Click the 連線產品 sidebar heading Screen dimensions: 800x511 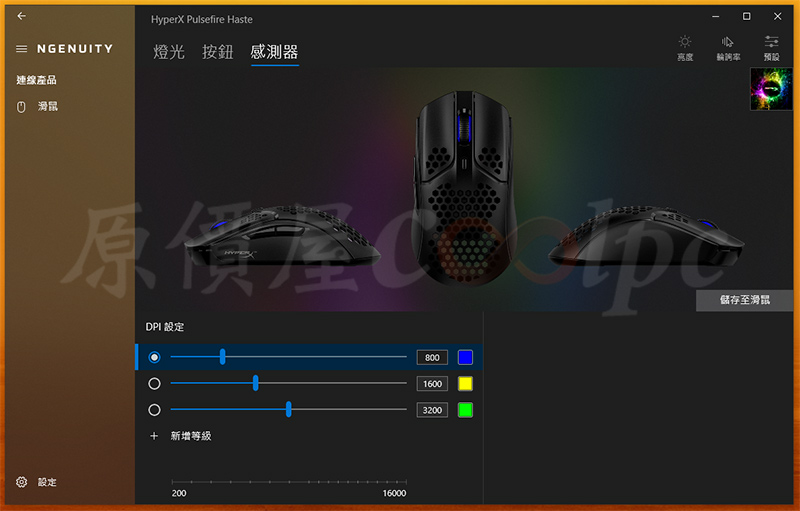click(x=36, y=80)
